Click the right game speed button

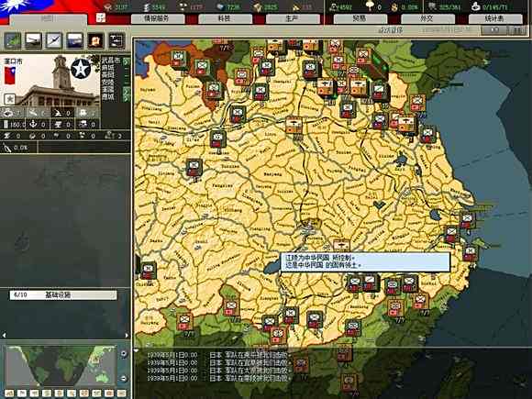tap(517, 30)
